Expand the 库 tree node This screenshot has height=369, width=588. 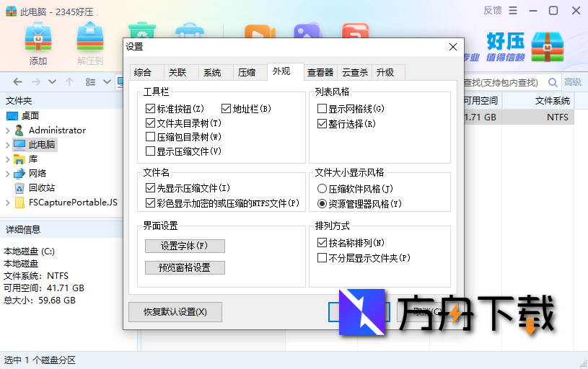click(x=7, y=159)
